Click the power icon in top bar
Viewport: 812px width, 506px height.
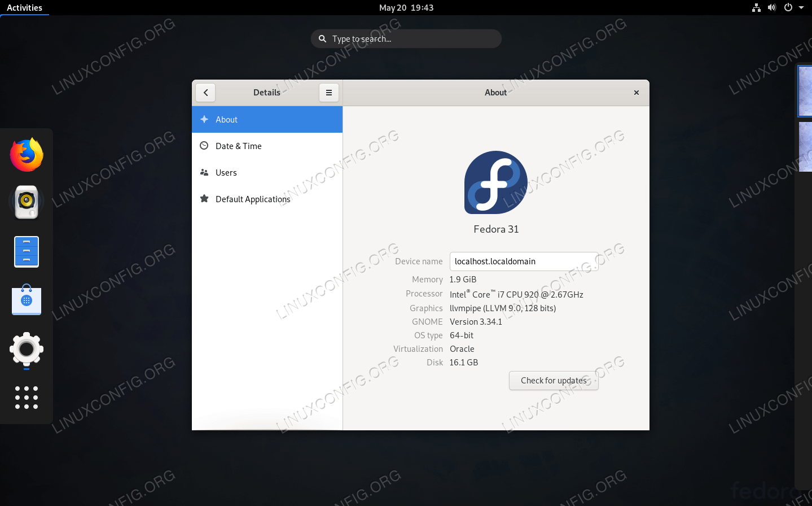[x=788, y=7]
